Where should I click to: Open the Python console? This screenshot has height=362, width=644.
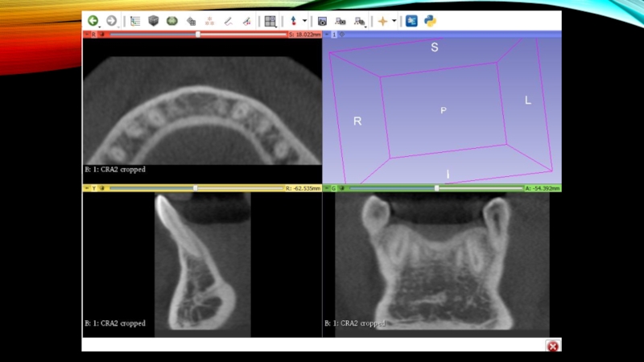(430, 21)
